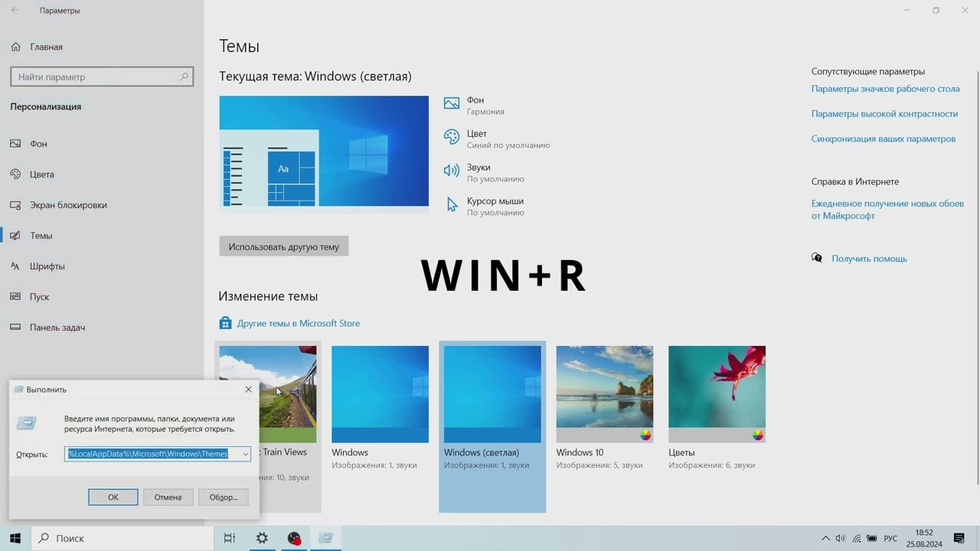980x551 pixels.
Task: Click the current theme preview image
Action: tap(324, 151)
